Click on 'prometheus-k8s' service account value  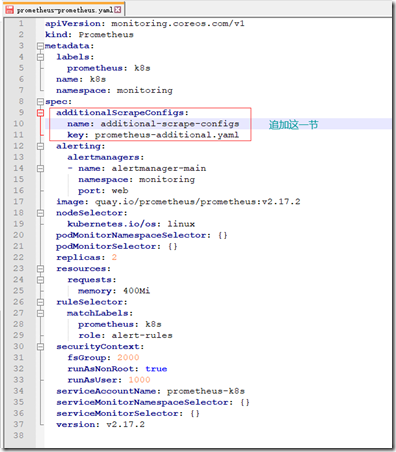[206, 391]
